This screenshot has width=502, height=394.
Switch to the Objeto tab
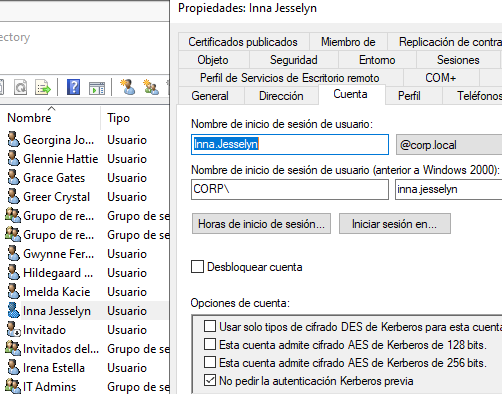213,60
